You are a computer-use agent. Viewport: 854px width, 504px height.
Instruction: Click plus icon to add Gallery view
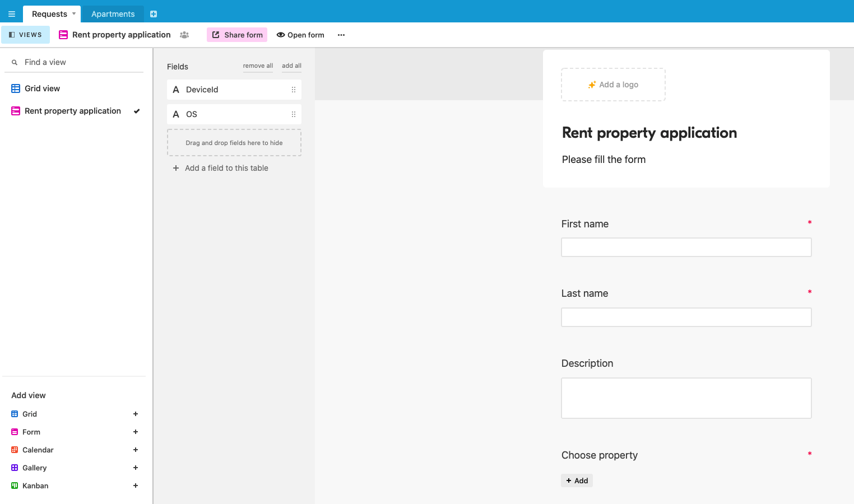point(136,468)
